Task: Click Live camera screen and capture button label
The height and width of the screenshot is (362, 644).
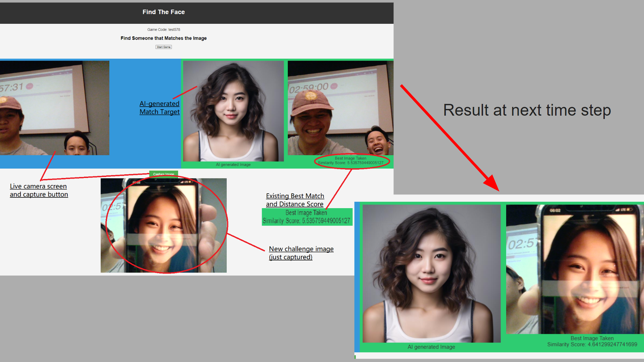Action: coord(39,190)
